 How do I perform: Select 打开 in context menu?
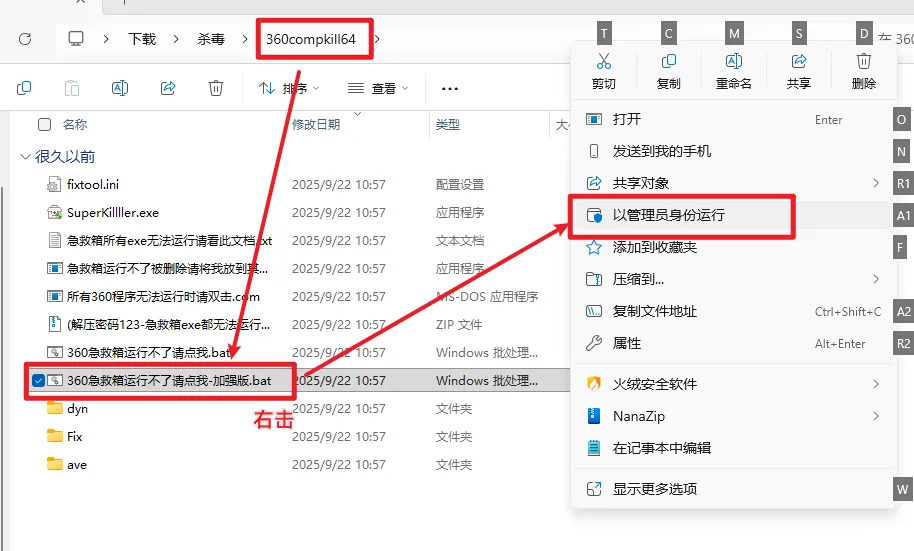733,120
